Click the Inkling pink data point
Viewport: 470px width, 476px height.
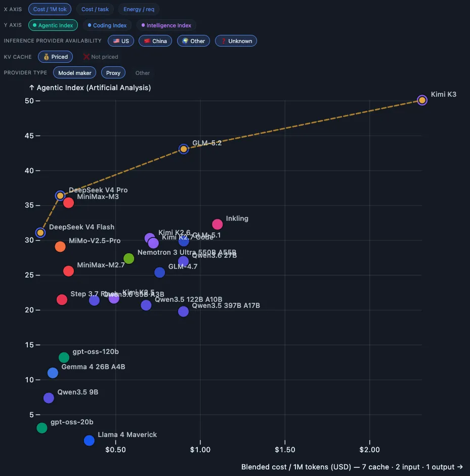218,224
